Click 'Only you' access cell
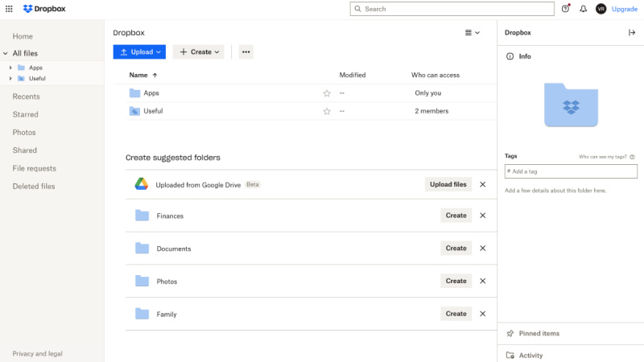Viewport: 644px width, 362px height. (x=428, y=93)
